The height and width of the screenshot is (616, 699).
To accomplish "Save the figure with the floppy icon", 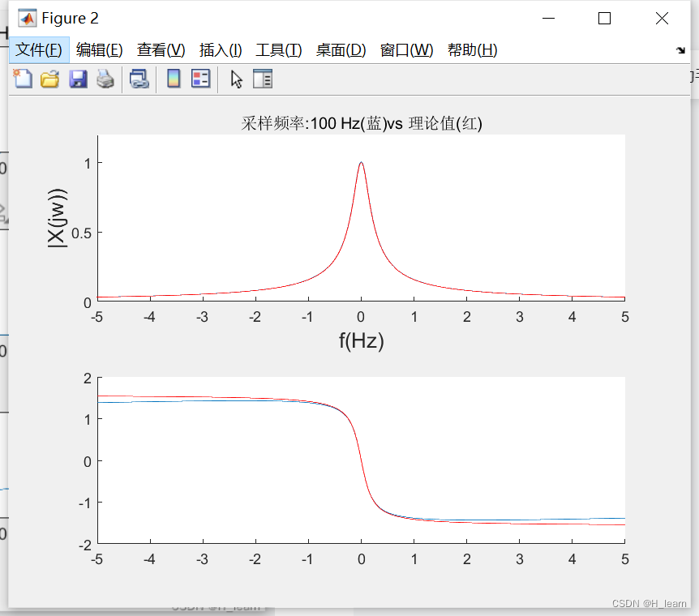I will 78,79.
